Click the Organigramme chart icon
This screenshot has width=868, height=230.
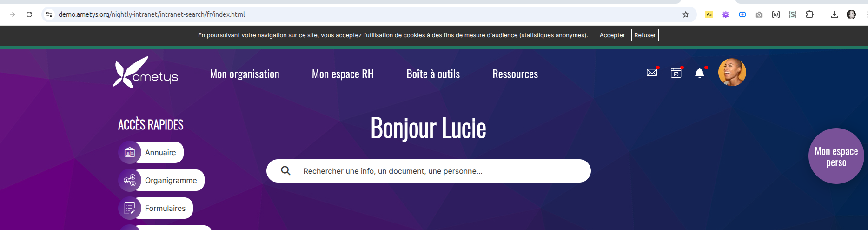[130, 180]
